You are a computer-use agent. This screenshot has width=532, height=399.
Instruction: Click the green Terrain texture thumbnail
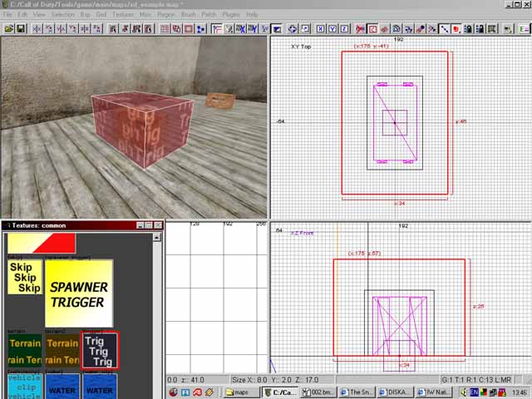coord(25,351)
